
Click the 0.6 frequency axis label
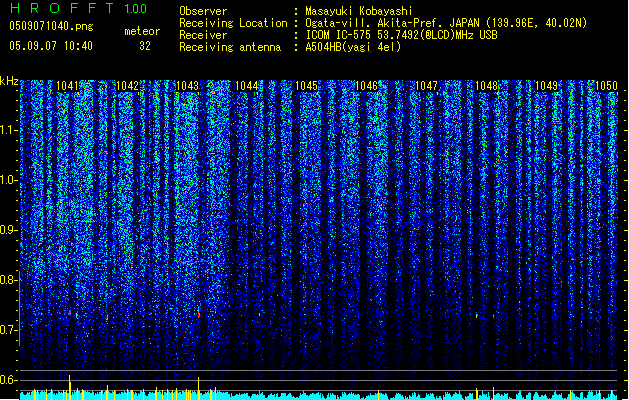pyautogui.click(x=8, y=380)
